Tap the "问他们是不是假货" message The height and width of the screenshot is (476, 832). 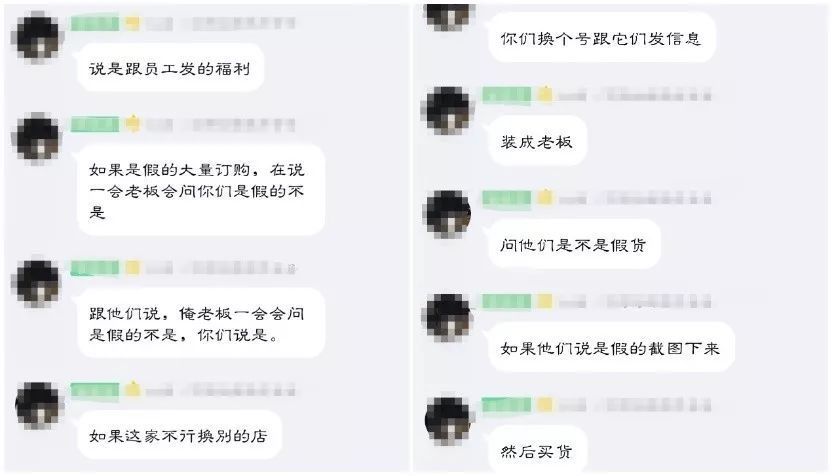tap(574, 244)
